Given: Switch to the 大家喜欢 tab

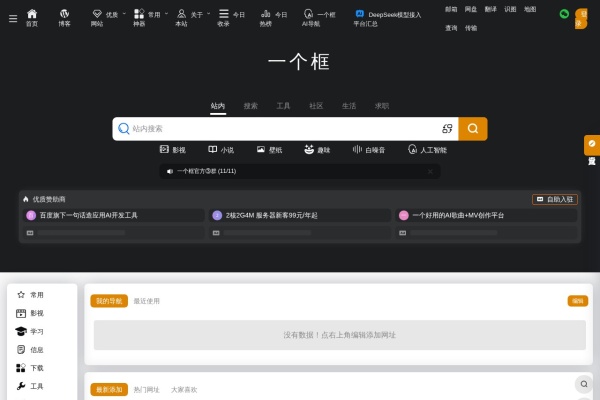Looking at the screenshot, I should (x=184, y=390).
